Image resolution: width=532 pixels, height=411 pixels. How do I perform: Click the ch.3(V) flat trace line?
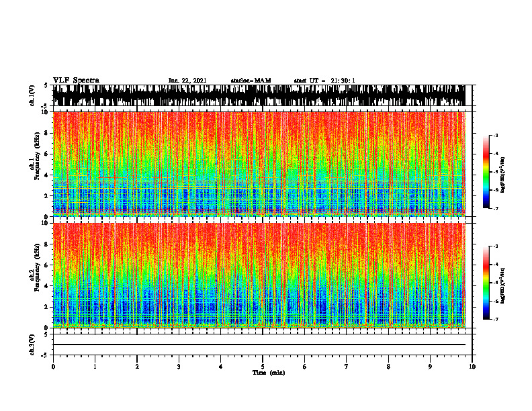coord(259,345)
